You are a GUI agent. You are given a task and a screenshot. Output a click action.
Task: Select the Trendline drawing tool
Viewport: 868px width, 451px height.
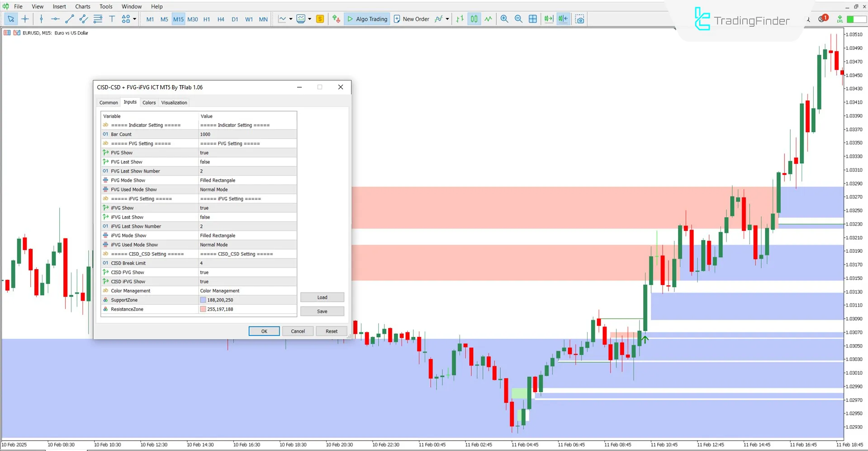[69, 19]
